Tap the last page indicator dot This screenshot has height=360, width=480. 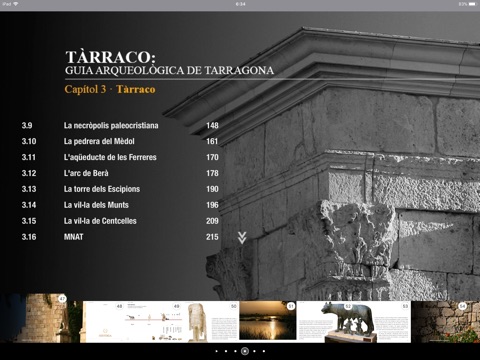[x=264, y=351]
